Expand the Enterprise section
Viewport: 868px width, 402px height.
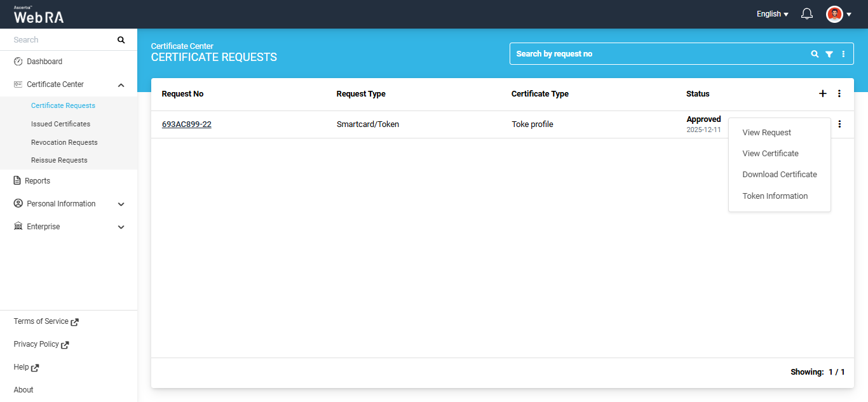click(121, 227)
